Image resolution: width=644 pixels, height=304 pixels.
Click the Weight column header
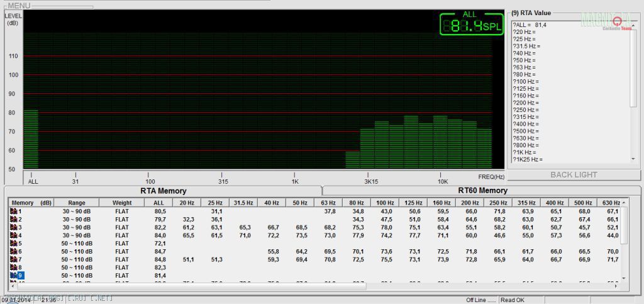coord(122,203)
